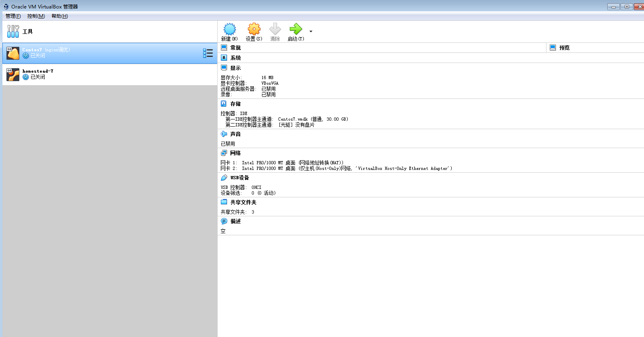This screenshot has height=337, width=644.
Task: Open the 控制(M) menu
Action: [x=36, y=16]
